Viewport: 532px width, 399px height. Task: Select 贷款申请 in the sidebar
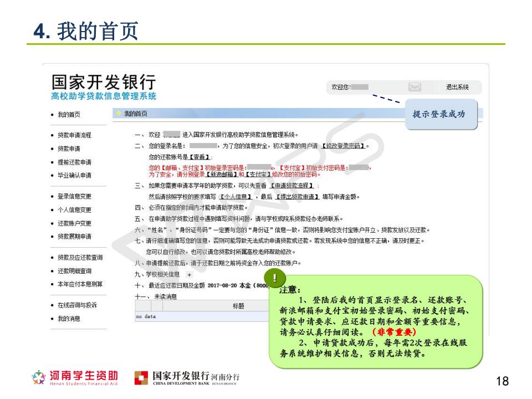click(69, 149)
